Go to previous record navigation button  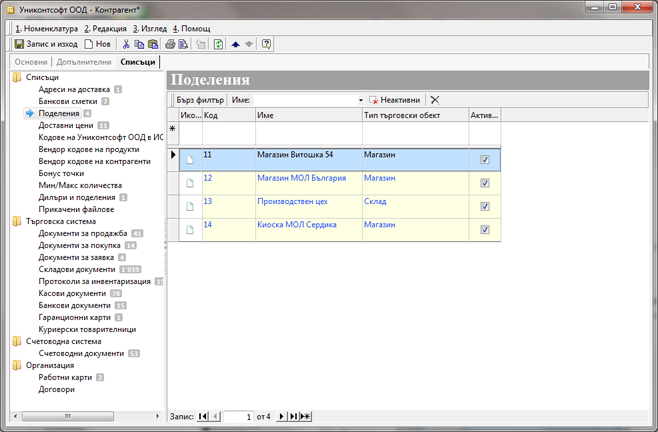pos(215,416)
